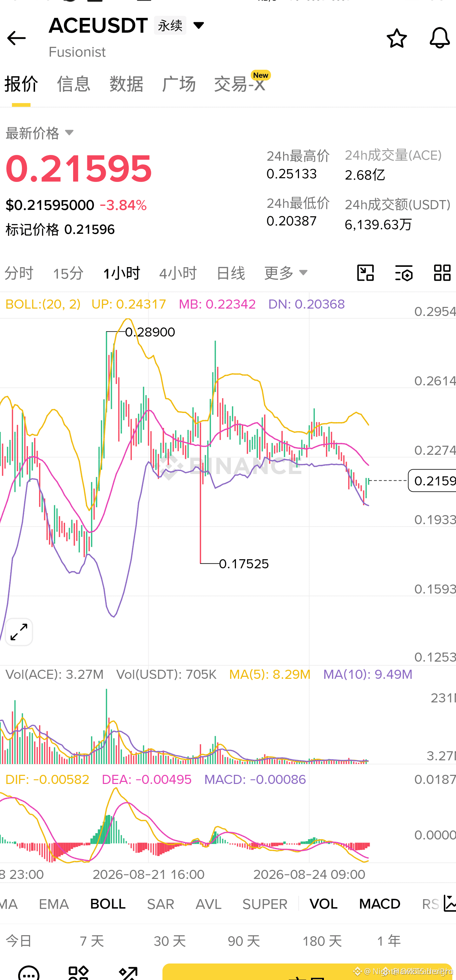Tap the Fusionist subtitle
Image resolution: width=456 pixels, height=980 pixels.
coord(77,52)
